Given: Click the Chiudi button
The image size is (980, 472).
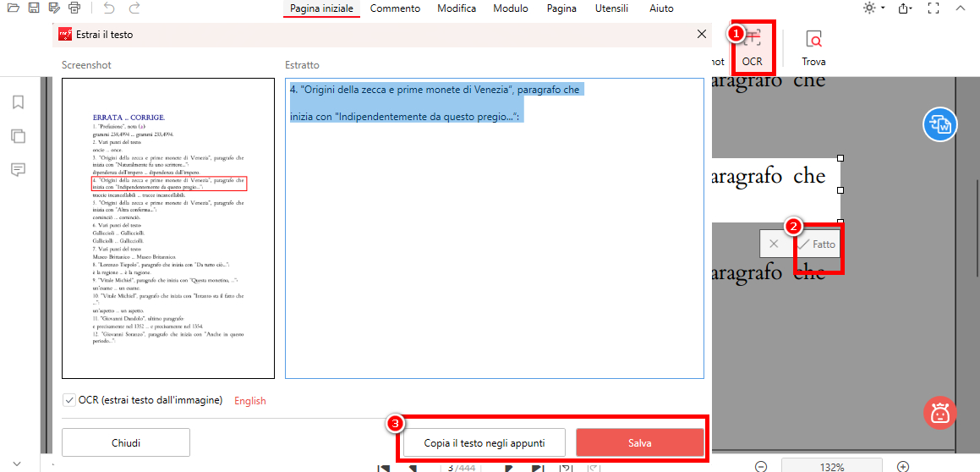Looking at the screenshot, I should [126, 443].
